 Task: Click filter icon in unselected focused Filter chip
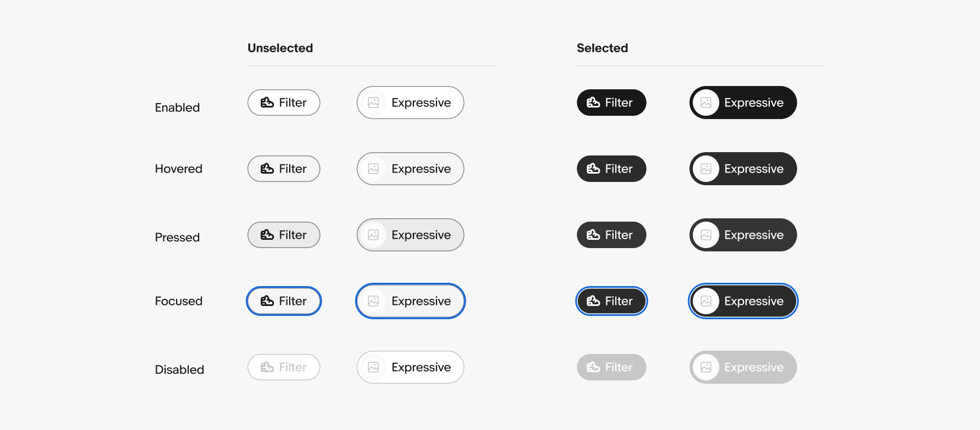pyautogui.click(x=267, y=301)
